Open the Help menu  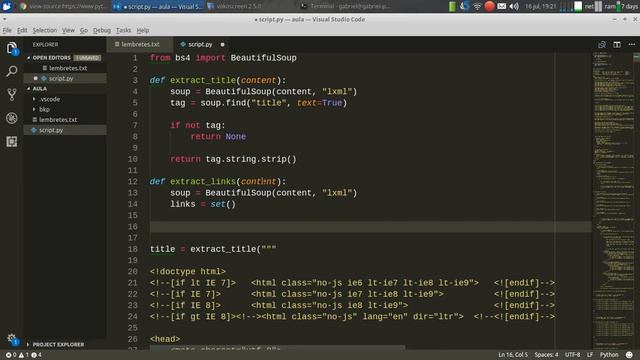pyautogui.click(x=142, y=30)
